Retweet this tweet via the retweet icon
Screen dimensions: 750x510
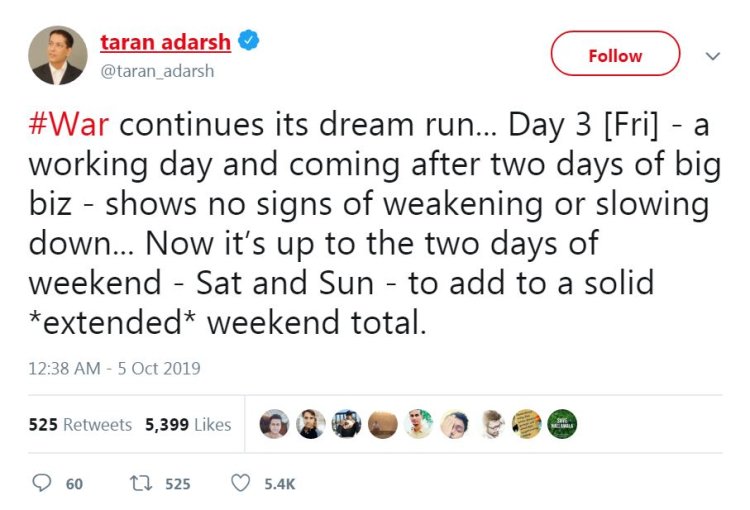[x=141, y=483]
